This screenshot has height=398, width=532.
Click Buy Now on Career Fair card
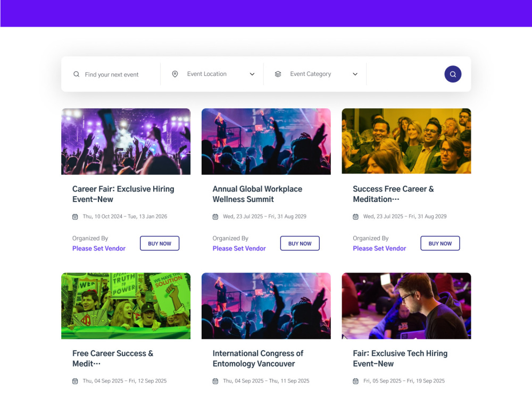pyautogui.click(x=160, y=243)
